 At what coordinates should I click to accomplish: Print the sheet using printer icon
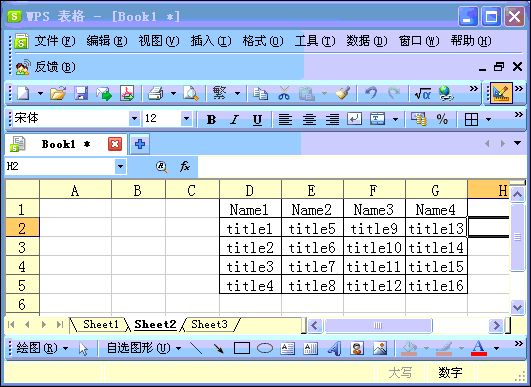[156, 93]
